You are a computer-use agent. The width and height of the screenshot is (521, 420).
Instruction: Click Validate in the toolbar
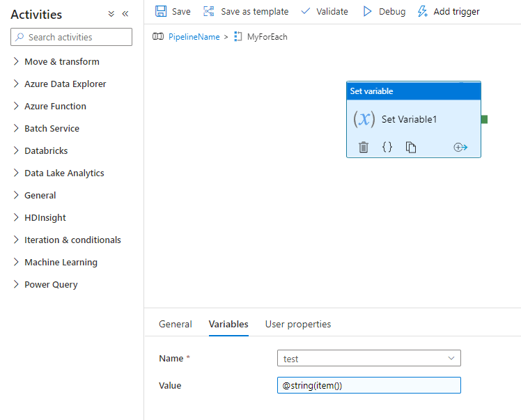pyautogui.click(x=323, y=11)
